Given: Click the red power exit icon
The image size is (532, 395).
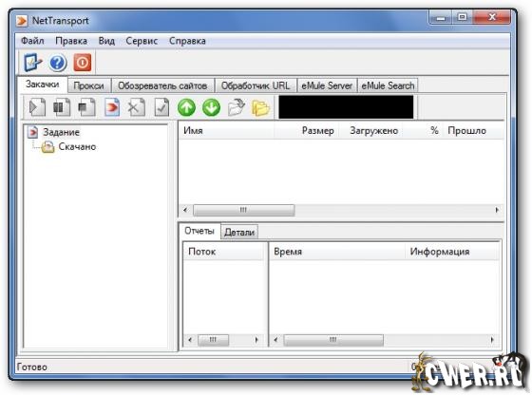Looking at the screenshot, I should coord(83,63).
